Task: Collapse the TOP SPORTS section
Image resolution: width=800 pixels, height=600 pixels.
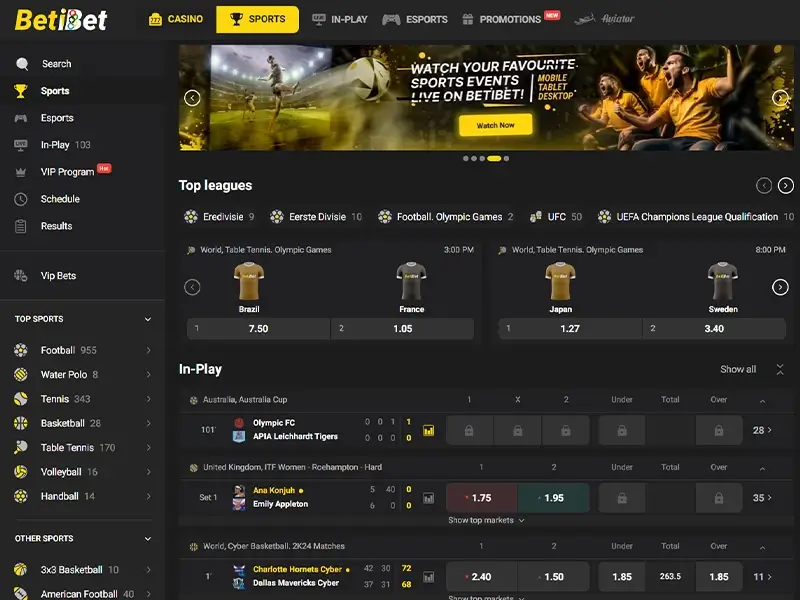Action: 148,319
